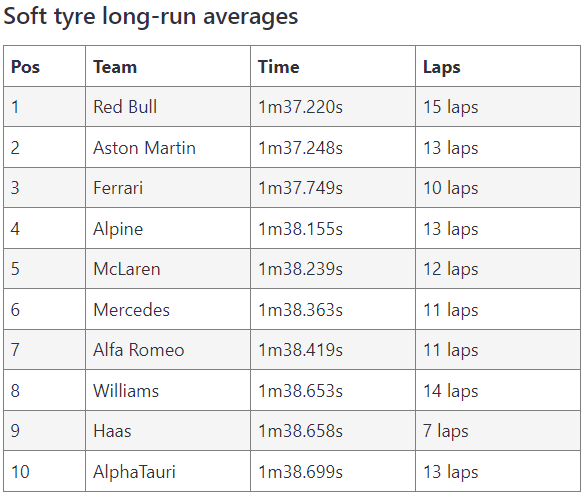The image size is (584, 495).
Task: Click the Williams team name
Action: click(x=126, y=391)
